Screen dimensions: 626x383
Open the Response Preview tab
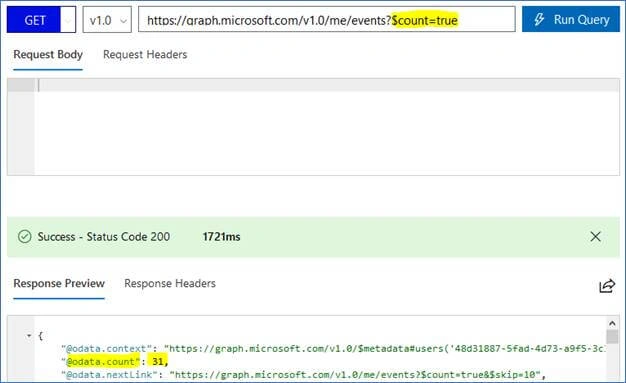59,283
